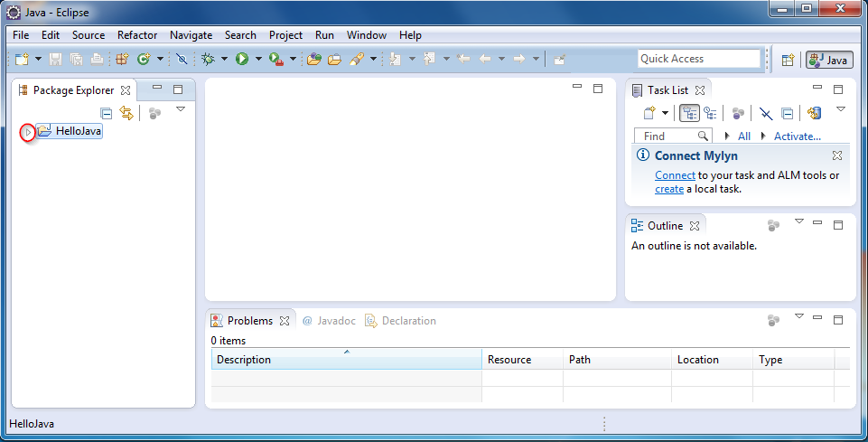Open the Run button dropdown arrow
This screenshot has height=442, width=868.
pos(258,60)
